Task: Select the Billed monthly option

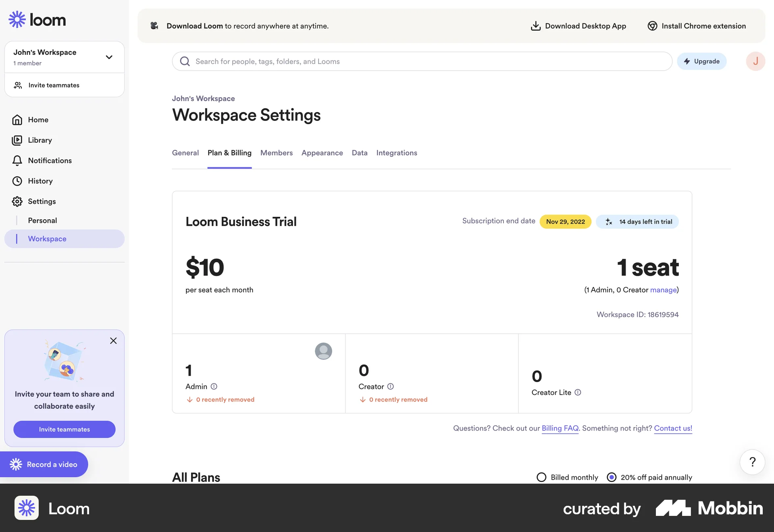Action: [541, 477]
